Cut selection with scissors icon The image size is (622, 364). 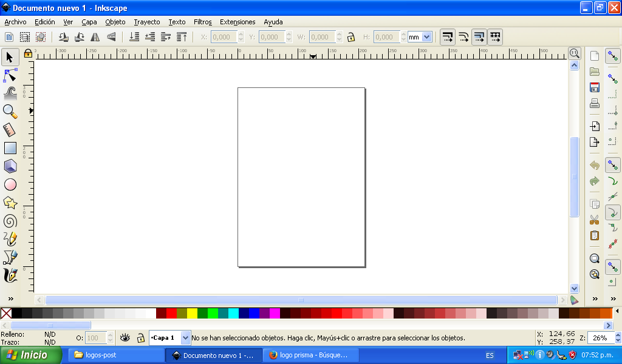click(x=594, y=220)
